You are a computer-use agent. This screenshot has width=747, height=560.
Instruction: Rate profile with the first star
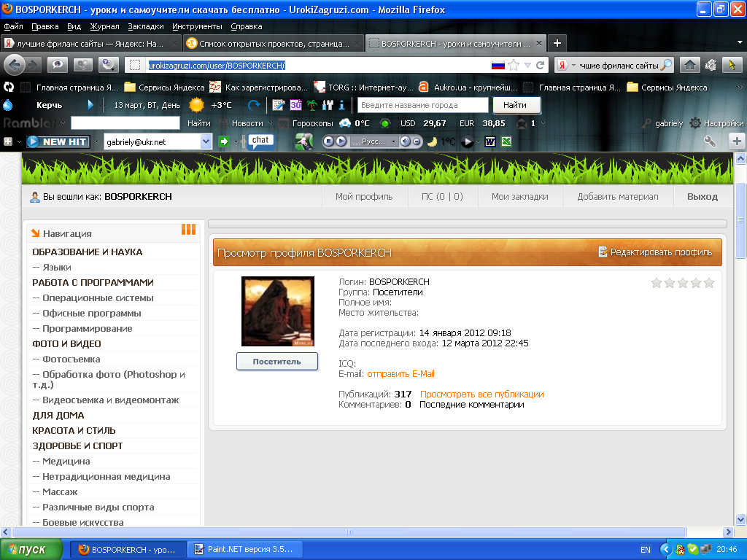tap(656, 283)
